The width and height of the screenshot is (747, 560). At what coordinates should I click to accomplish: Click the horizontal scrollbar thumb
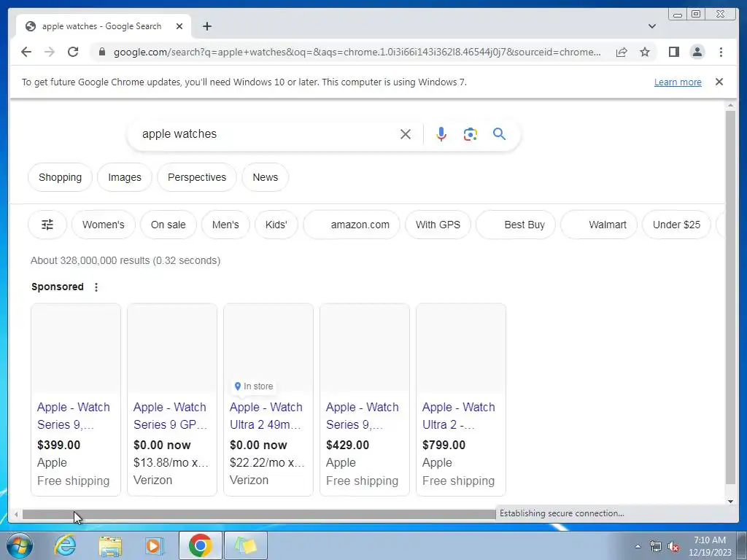coord(259,514)
